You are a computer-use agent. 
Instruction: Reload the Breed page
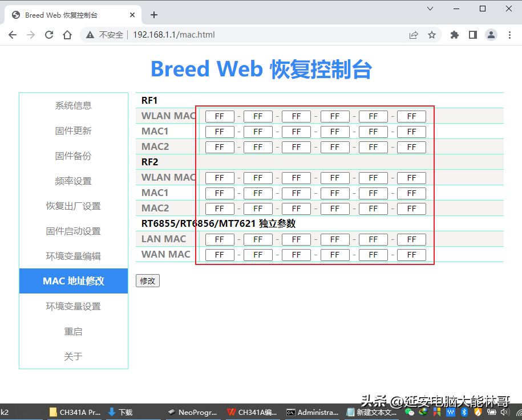49,35
